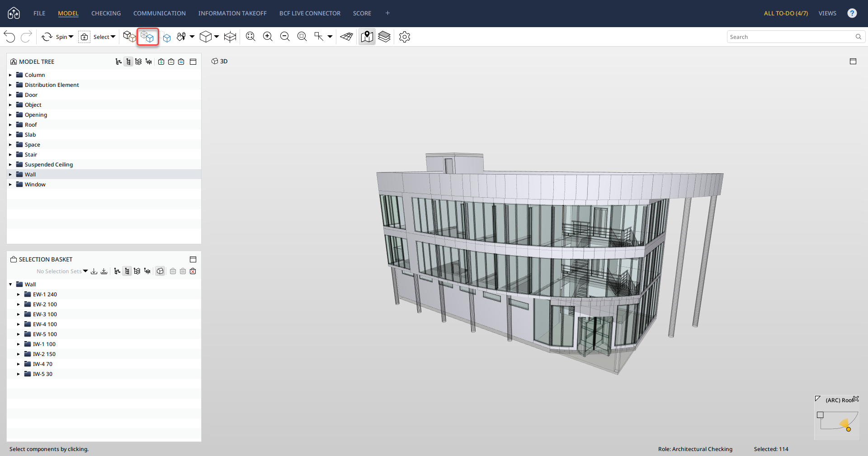Maximize the 3D view panel
The height and width of the screenshot is (456, 868).
click(x=853, y=61)
